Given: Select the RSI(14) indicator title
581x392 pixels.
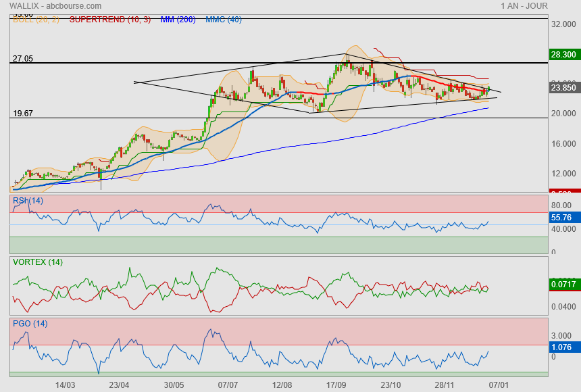Looking at the screenshot, I should click(x=28, y=201).
